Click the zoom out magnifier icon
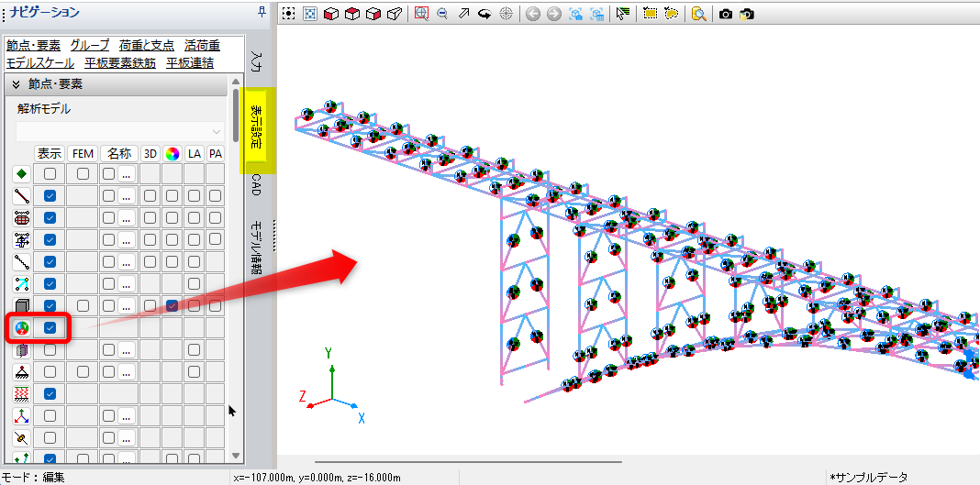Viewport: 980px width, 485px height. click(442, 13)
